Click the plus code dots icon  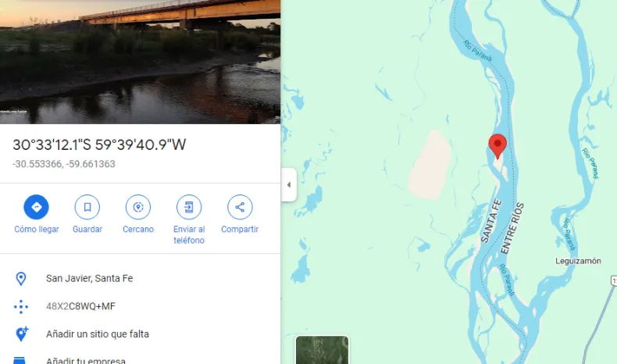point(21,306)
